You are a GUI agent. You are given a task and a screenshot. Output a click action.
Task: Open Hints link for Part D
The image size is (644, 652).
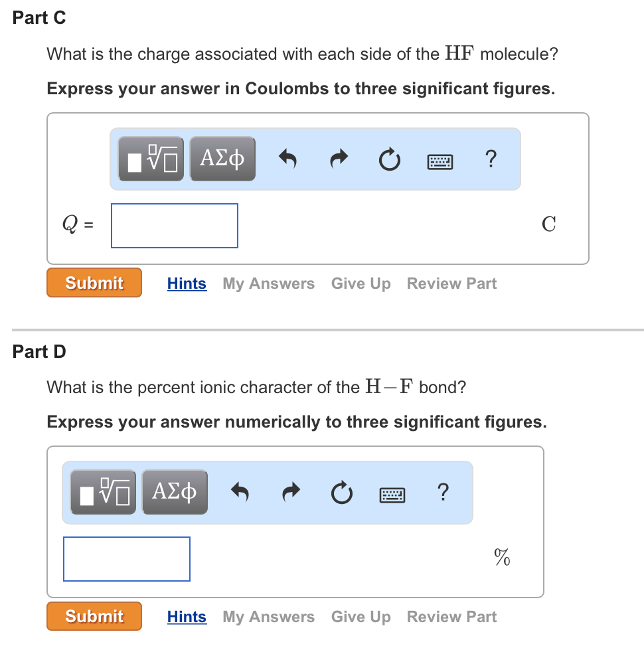(x=187, y=617)
